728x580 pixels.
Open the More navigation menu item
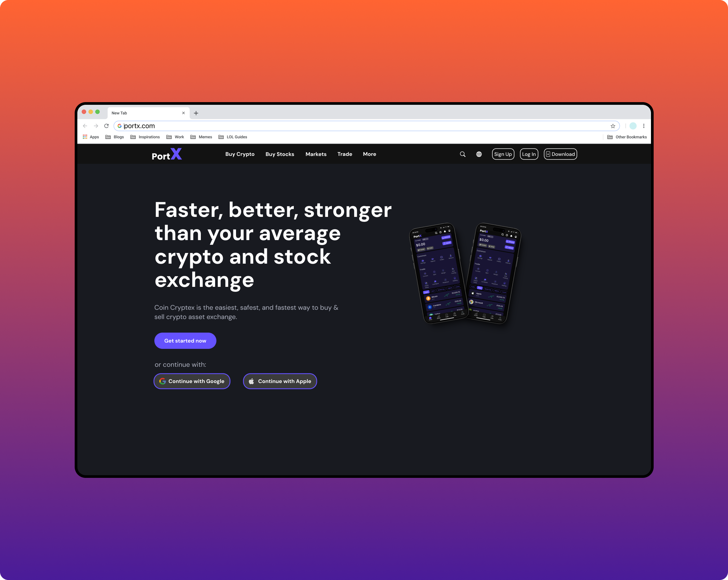click(x=369, y=155)
